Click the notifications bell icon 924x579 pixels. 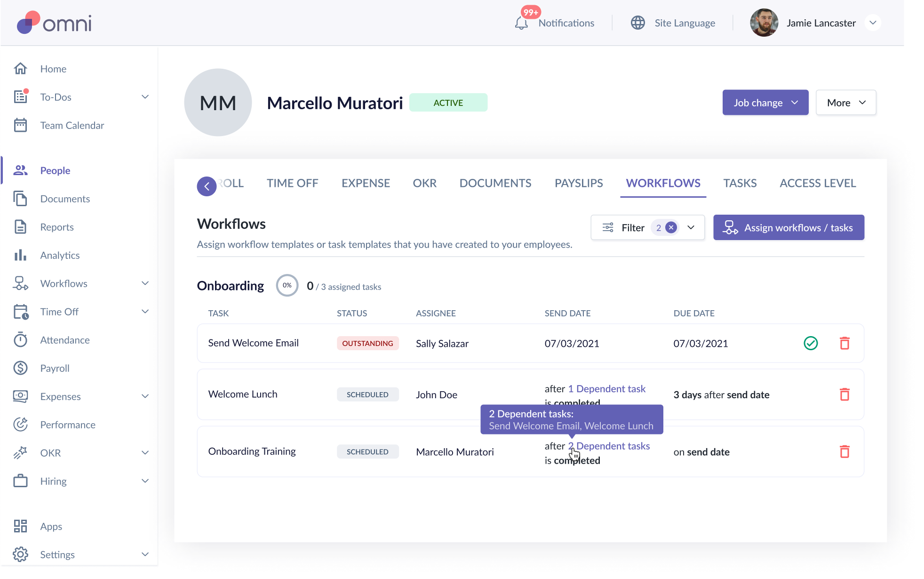[x=521, y=23]
